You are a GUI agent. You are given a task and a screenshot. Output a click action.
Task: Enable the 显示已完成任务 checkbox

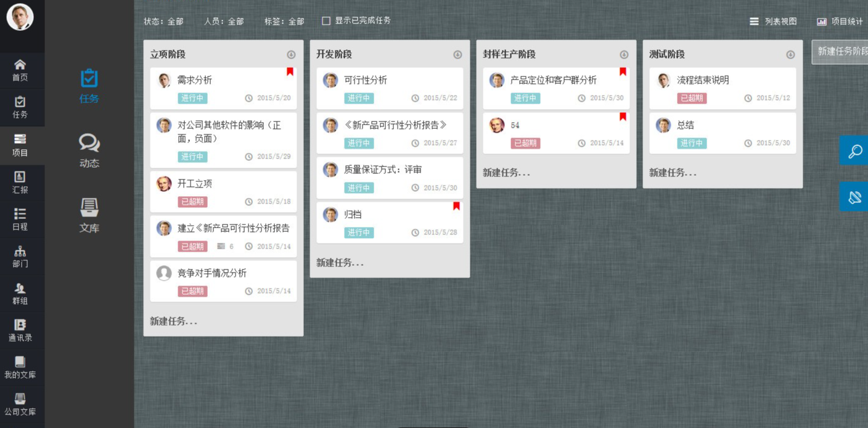326,21
